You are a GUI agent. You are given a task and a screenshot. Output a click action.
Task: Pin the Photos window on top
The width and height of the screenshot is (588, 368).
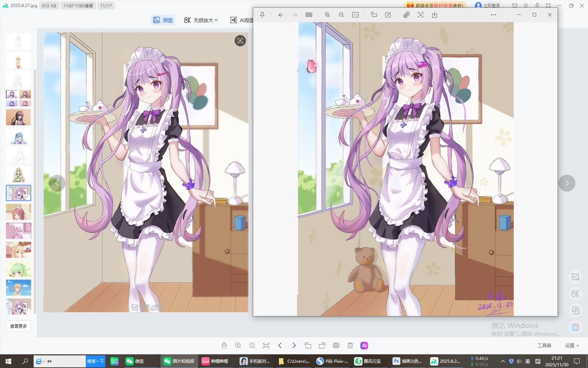tap(262, 15)
